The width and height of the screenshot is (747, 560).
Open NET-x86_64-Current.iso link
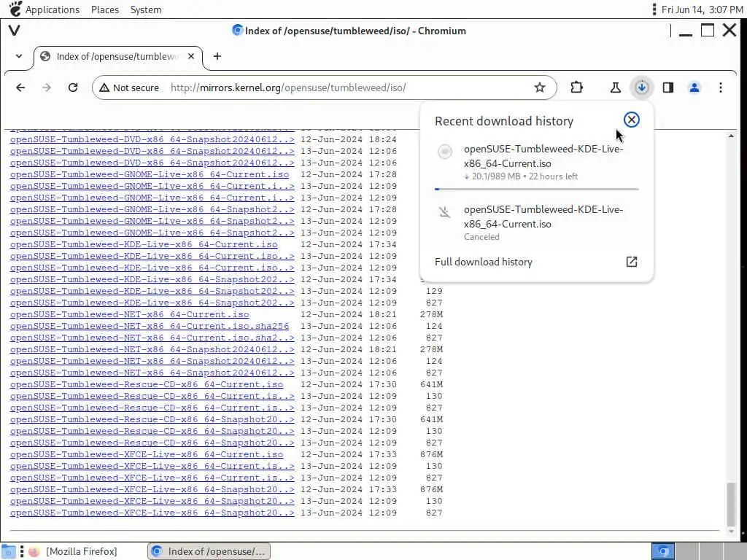click(x=129, y=314)
